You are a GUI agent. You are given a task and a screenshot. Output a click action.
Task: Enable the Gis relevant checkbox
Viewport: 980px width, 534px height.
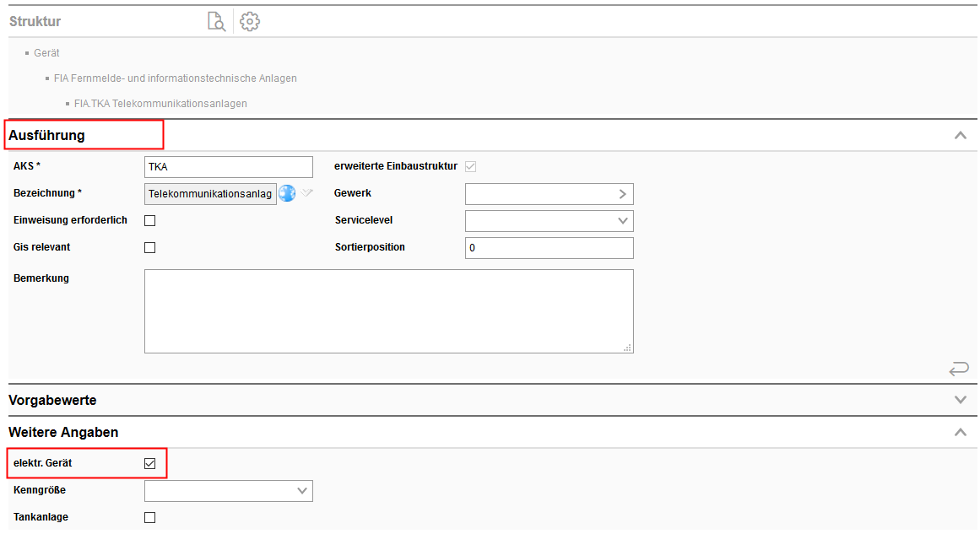coord(150,248)
